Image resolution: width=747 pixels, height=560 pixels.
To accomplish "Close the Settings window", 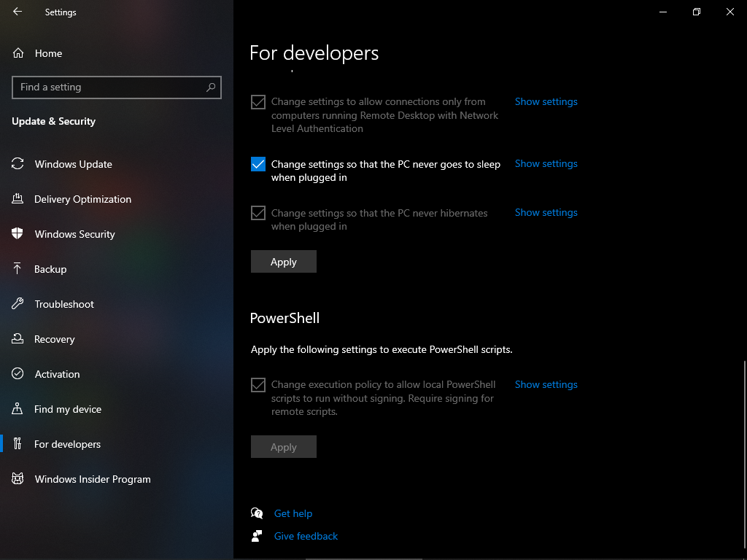I will coord(729,12).
